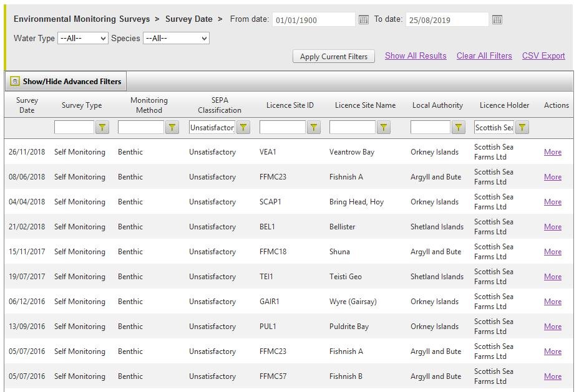Click the Monitoring Method filter funnel icon
The width and height of the screenshot is (579, 392).
pyautogui.click(x=172, y=128)
